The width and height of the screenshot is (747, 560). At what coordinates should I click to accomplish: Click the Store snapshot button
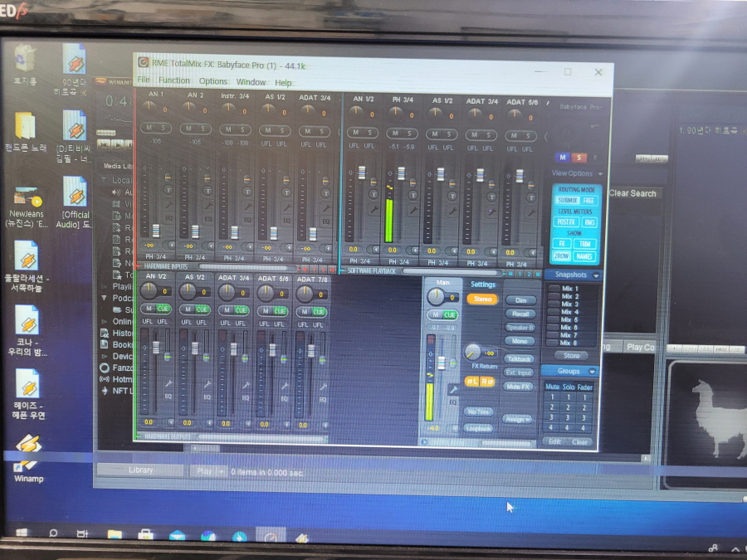pos(571,356)
